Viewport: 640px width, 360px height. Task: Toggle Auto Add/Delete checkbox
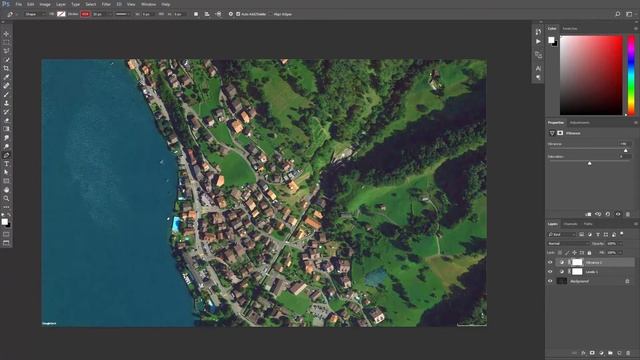pos(238,14)
